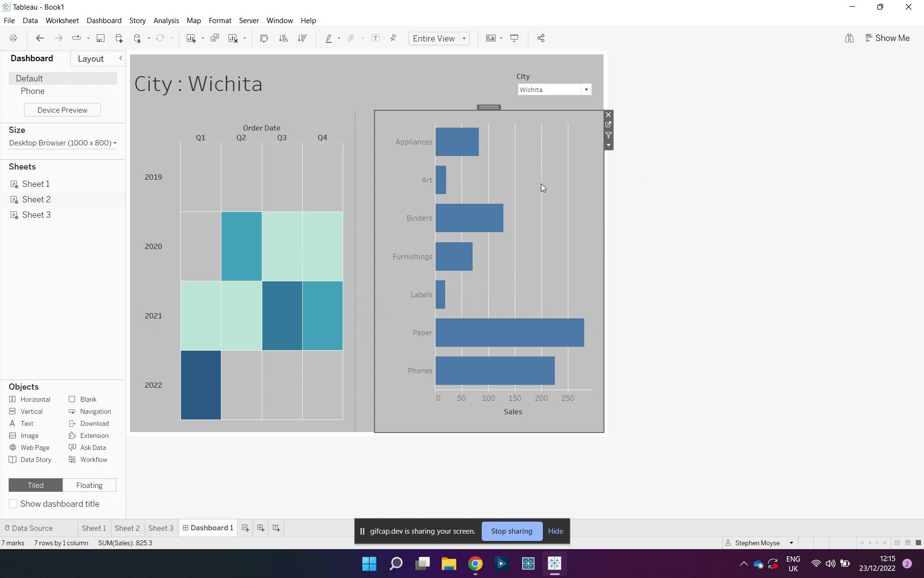Open Presentation Mode icon
The image size is (924, 578).
[x=514, y=38]
